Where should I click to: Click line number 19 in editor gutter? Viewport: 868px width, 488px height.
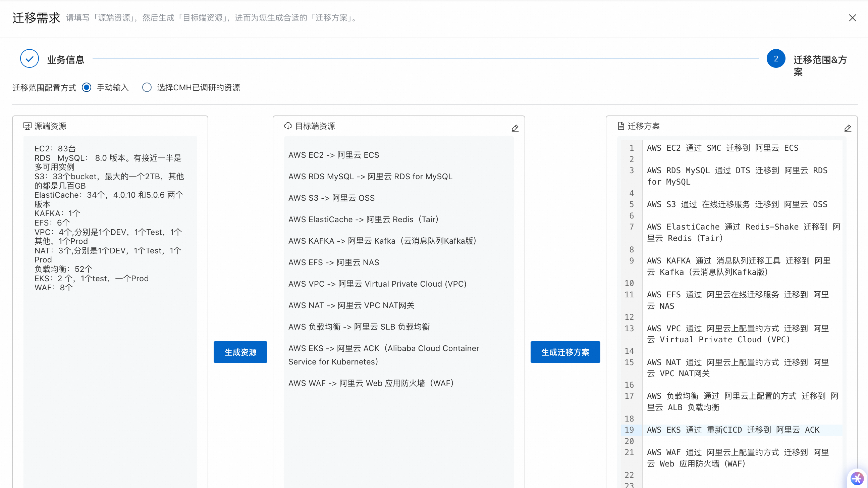pyautogui.click(x=629, y=430)
